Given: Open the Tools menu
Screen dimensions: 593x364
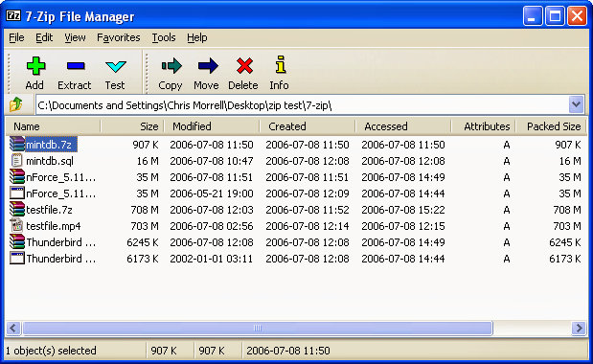Looking at the screenshot, I should coord(164,37).
